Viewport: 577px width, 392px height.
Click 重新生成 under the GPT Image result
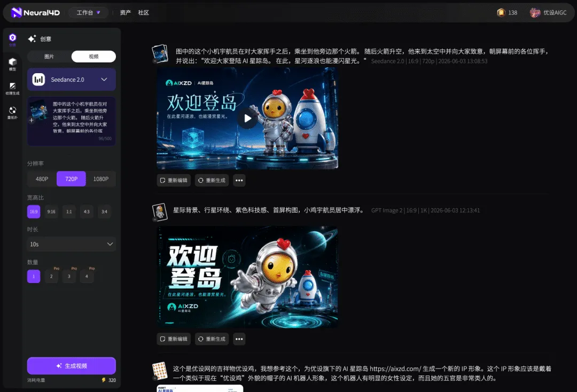pyautogui.click(x=212, y=339)
